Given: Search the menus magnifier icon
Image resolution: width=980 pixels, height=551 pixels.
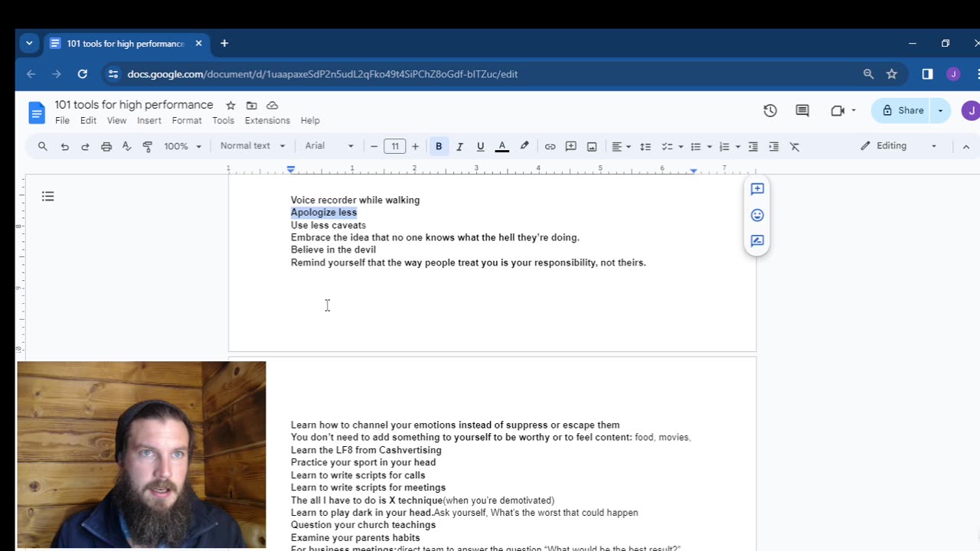Looking at the screenshot, I should pos(43,146).
